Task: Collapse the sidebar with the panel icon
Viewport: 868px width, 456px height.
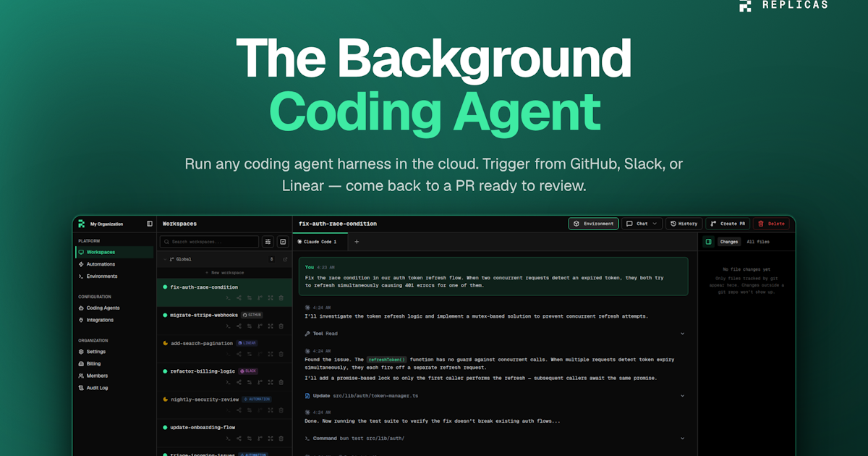Action: click(150, 224)
